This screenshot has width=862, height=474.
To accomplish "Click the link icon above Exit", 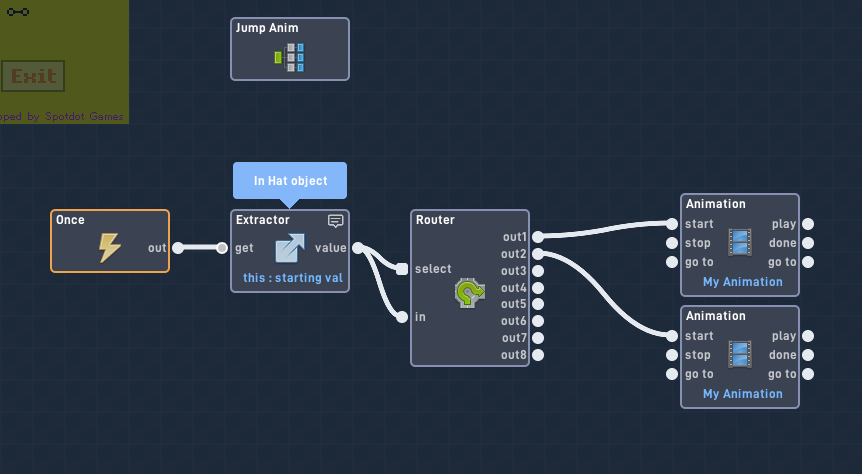I will (x=18, y=12).
